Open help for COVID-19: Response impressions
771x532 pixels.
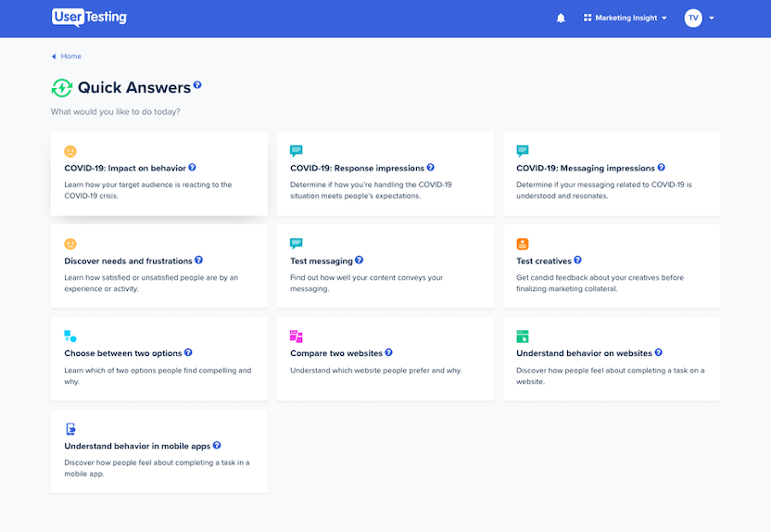coord(431,167)
